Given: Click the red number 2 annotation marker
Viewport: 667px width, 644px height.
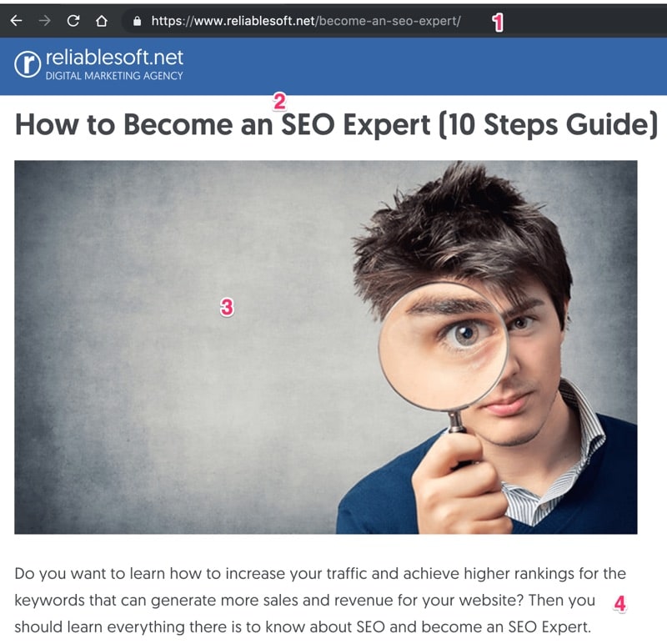Looking at the screenshot, I should (279, 101).
